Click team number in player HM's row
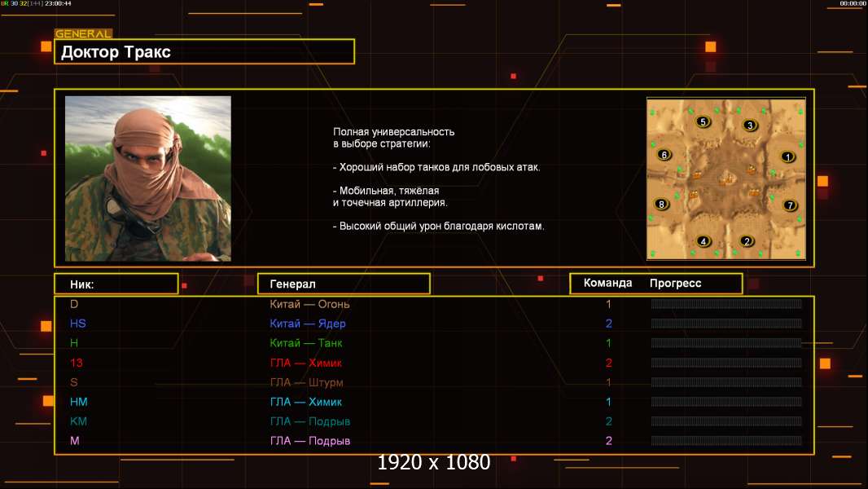This screenshot has height=489, width=868. (x=608, y=402)
